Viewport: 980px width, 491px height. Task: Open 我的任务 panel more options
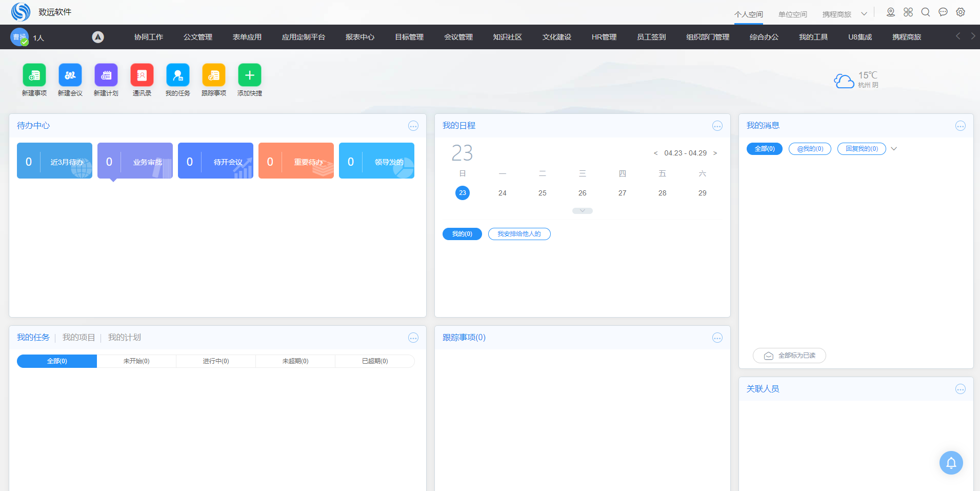tap(413, 338)
